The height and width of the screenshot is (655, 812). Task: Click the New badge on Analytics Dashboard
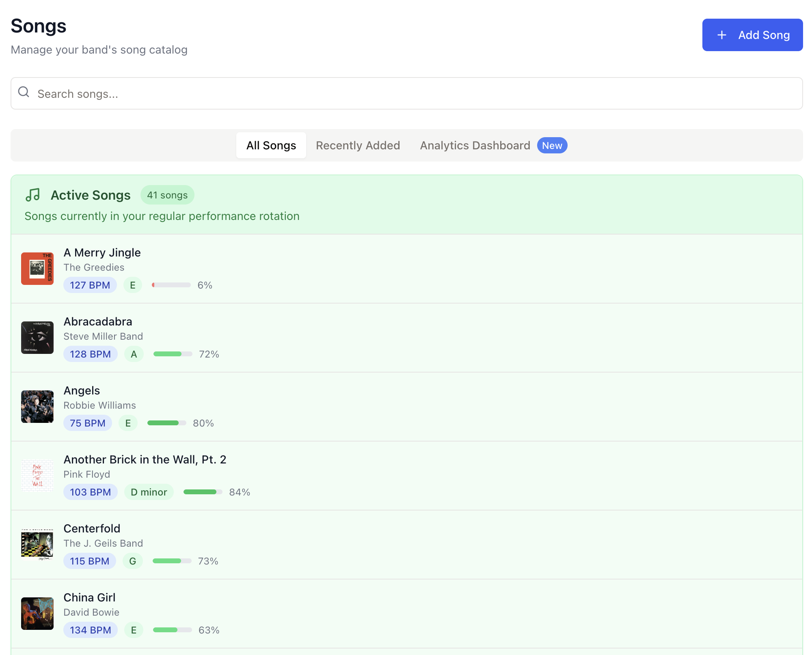click(552, 145)
